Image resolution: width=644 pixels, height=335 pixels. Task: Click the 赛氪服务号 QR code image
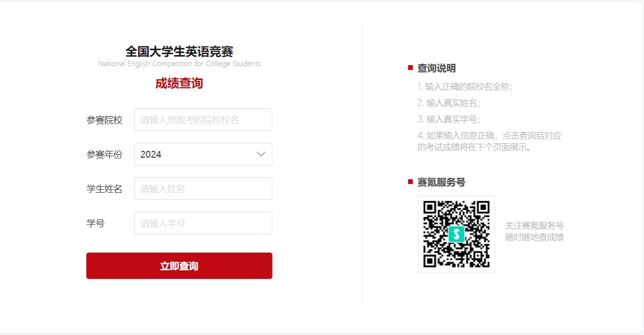[x=456, y=234]
